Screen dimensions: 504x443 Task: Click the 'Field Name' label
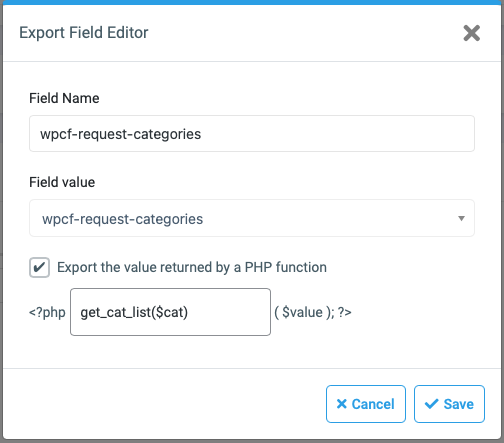pos(64,98)
